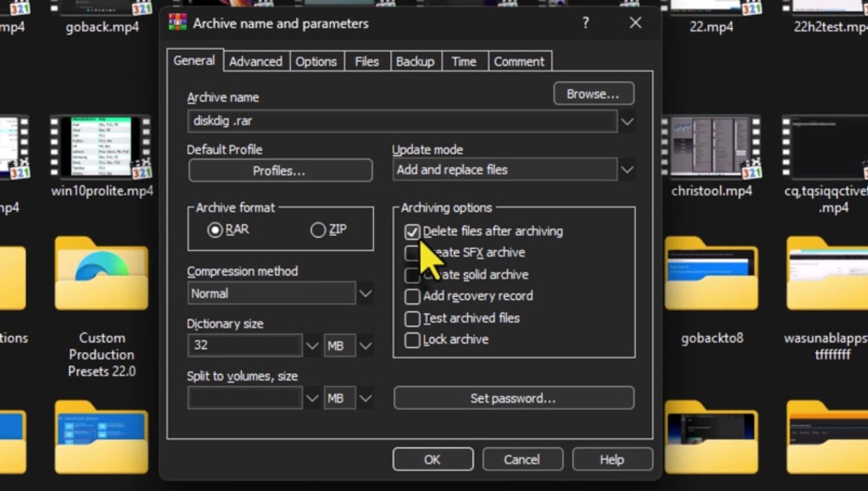Click the 22h2test.mp4 file name behind the dialog
Image resolution: width=868 pixels, height=491 pixels.
(830, 27)
